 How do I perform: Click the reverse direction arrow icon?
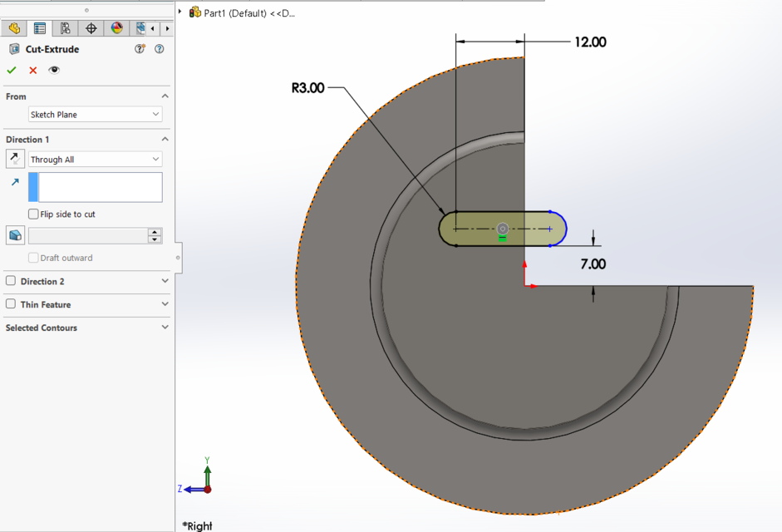tap(16, 158)
